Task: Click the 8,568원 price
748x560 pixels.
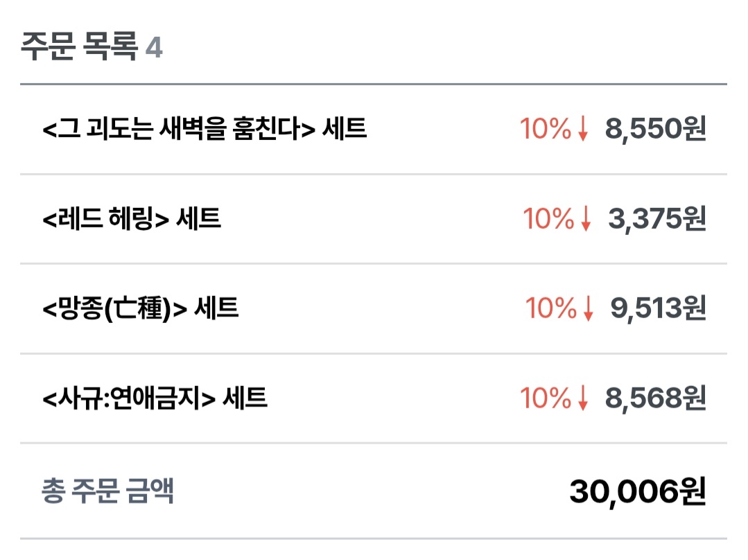Action: (655, 398)
